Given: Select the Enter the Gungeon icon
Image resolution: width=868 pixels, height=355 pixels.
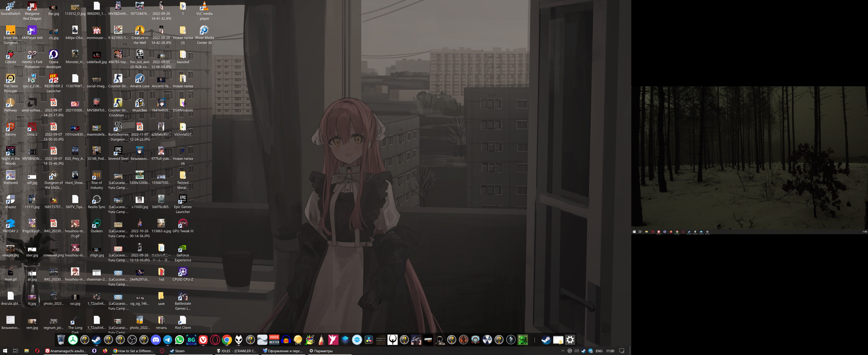Looking at the screenshot, I should (11, 35).
